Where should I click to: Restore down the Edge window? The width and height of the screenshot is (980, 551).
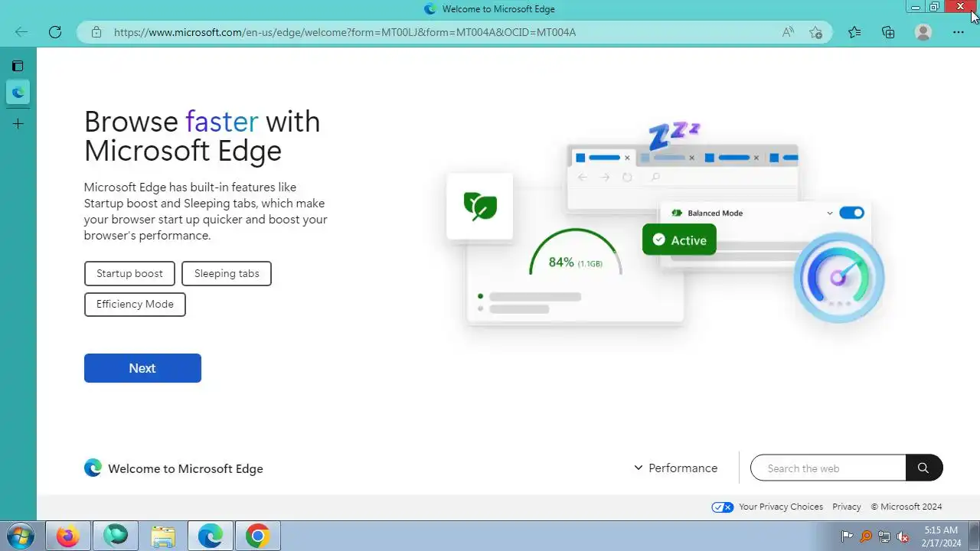pos(935,7)
